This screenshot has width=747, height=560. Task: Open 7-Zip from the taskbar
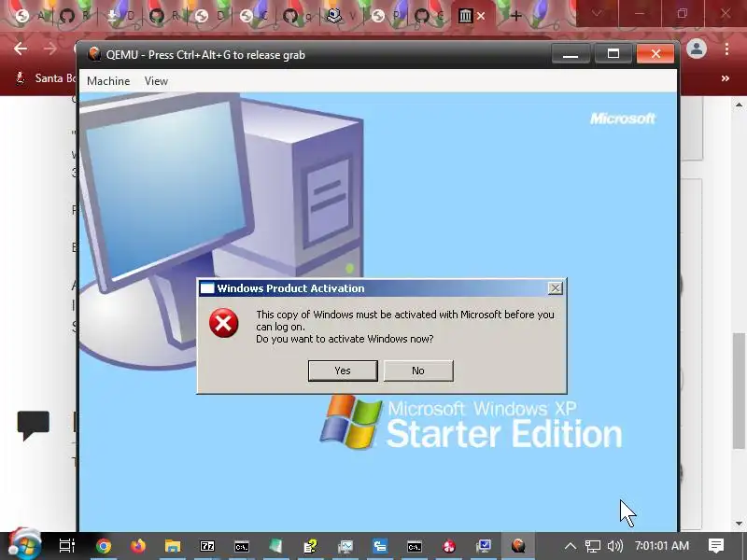(207, 546)
